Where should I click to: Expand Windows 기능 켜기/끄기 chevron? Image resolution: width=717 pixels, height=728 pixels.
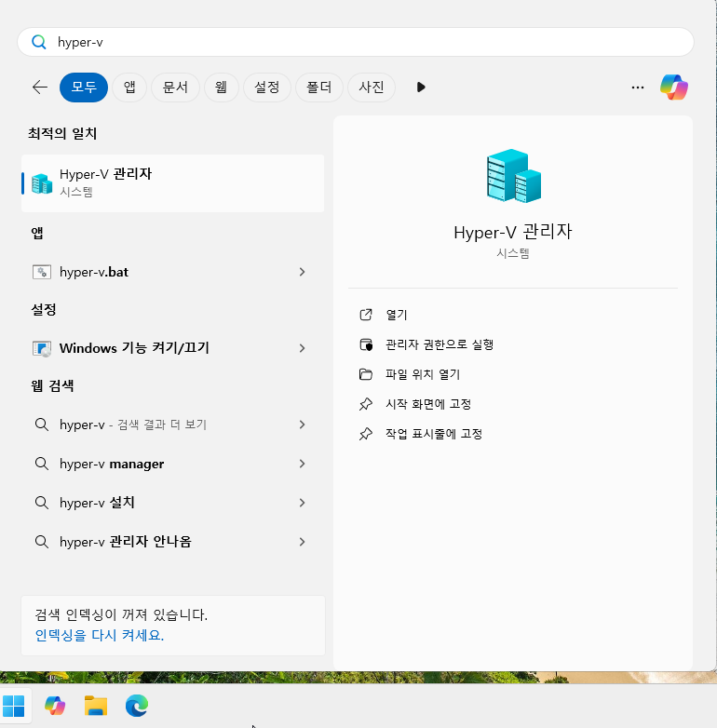coord(303,348)
